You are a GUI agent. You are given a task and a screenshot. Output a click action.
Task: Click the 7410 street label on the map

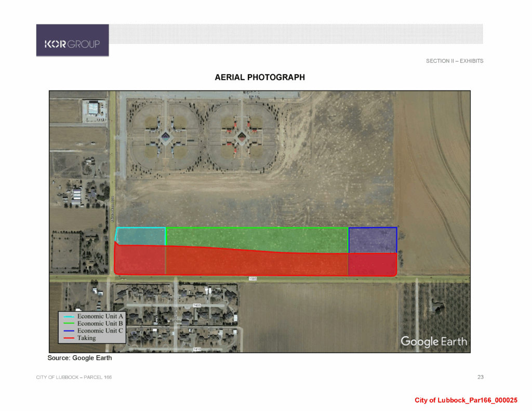tap(197, 349)
